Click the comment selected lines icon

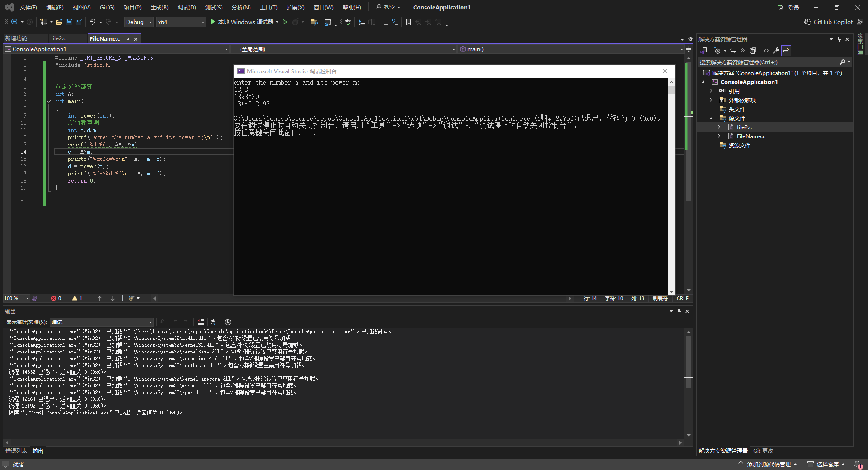point(385,22)
